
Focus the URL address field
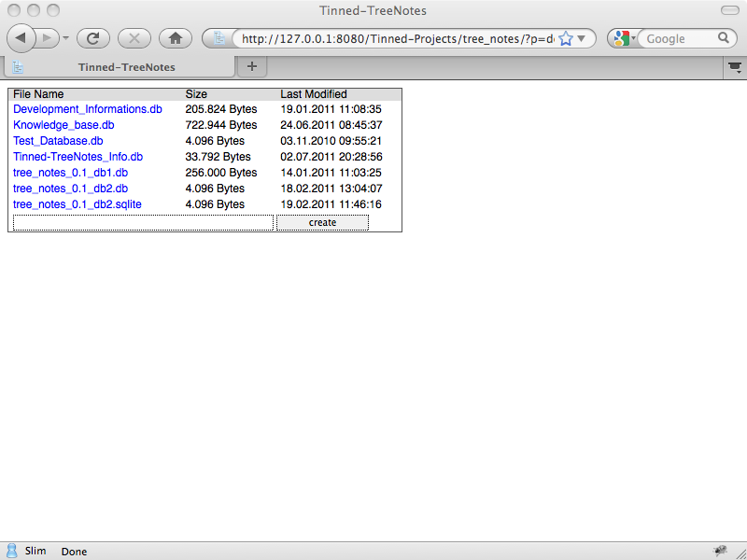(398, 38)
